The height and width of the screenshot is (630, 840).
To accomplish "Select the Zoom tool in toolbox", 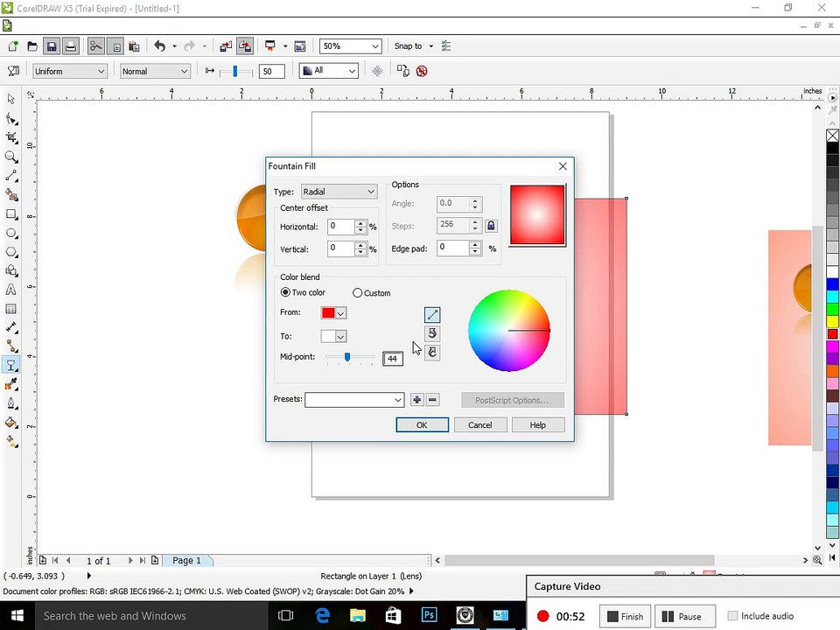I will [10, 157].
